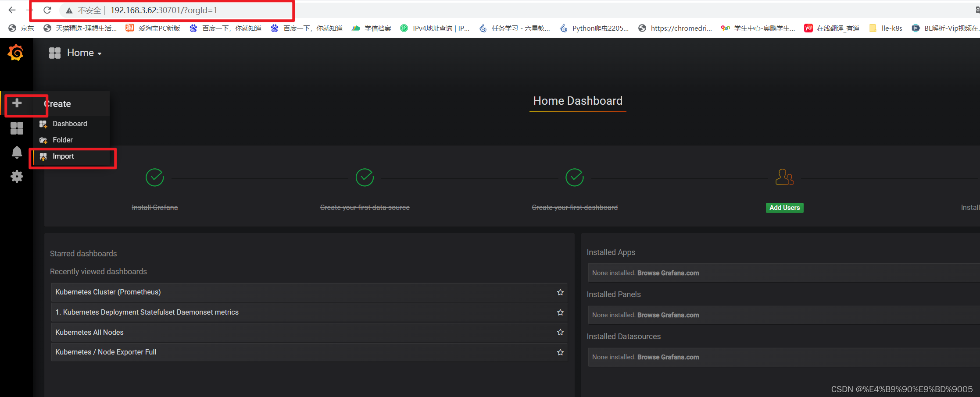Open the lle-k8s bookmark folder
Viewport: 980px width, 397px height.
[886, 28]
